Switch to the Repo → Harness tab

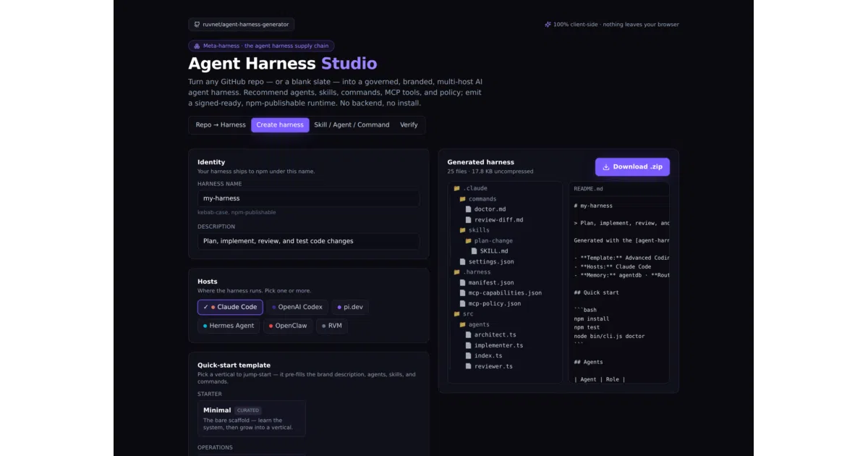221,125
